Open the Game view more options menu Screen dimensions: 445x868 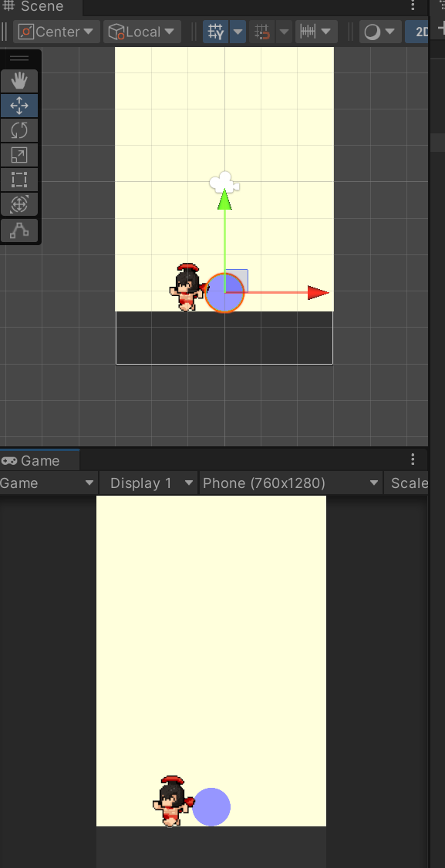pos(413,459)
